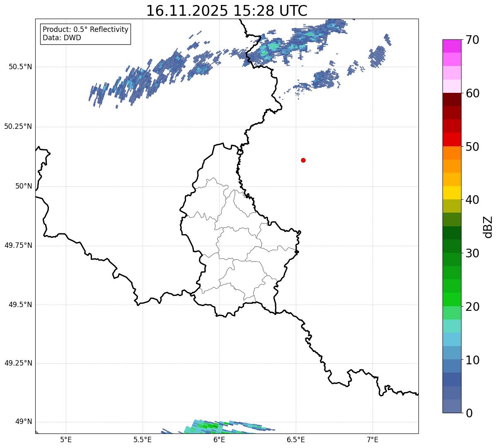The image size is (498, 448).
Task: Click the 'Product: 0.5° Reflectivity' text
Action: 86,30
